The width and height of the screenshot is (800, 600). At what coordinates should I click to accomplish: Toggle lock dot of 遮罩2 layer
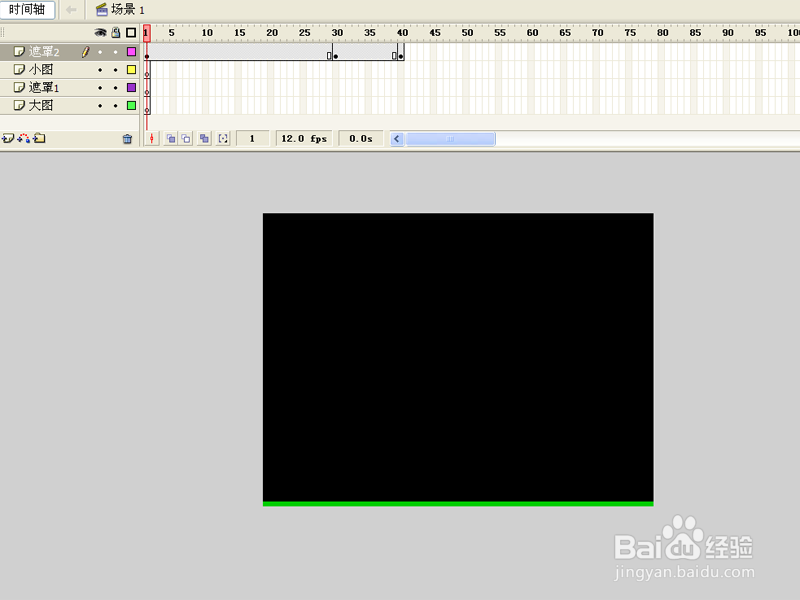[116, 52]
